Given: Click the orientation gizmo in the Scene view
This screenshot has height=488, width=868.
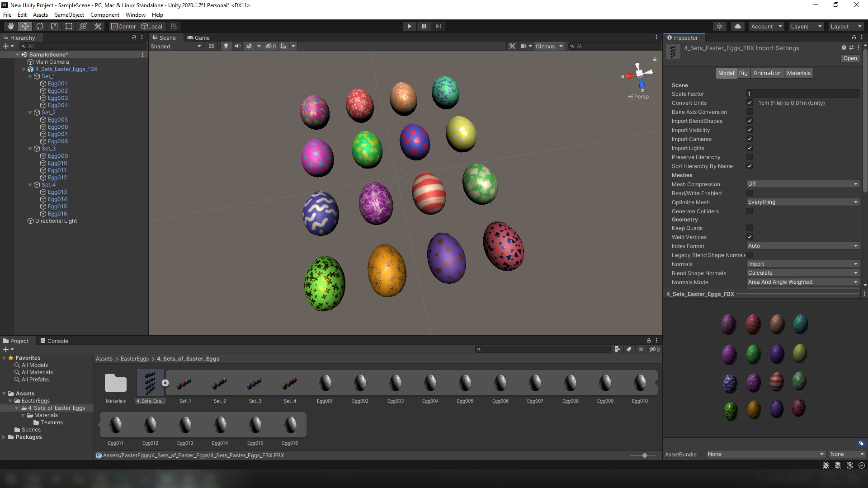Looking at the screenshot, I should (x=639, y=74).
